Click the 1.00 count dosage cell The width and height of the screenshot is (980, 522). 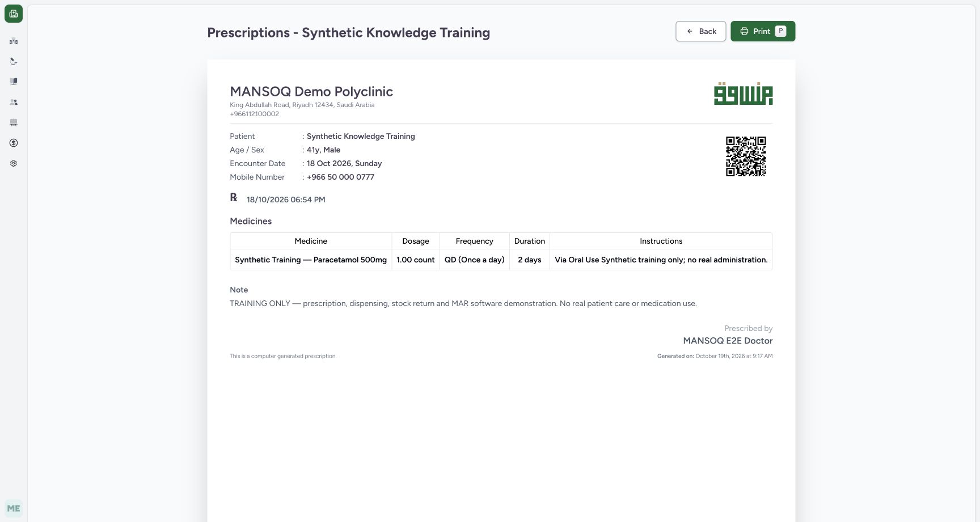coord(416,260)
